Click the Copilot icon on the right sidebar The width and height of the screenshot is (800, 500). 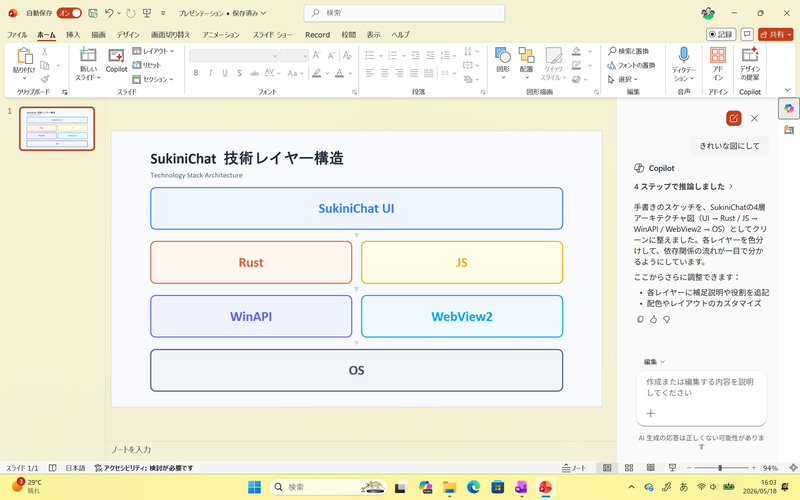tap(789, 108)
